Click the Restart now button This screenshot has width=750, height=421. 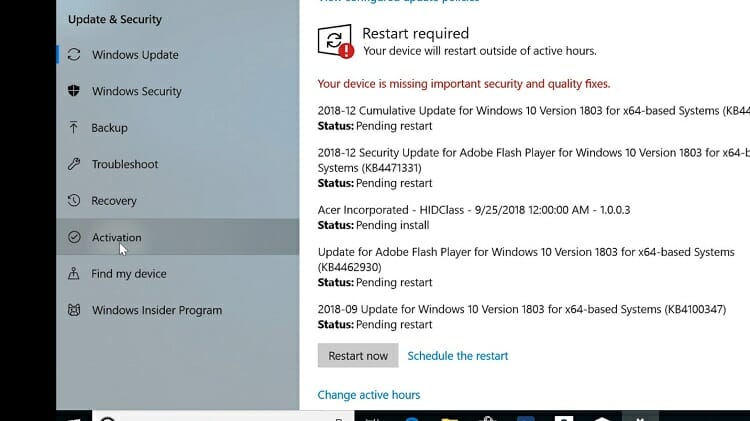358,355
